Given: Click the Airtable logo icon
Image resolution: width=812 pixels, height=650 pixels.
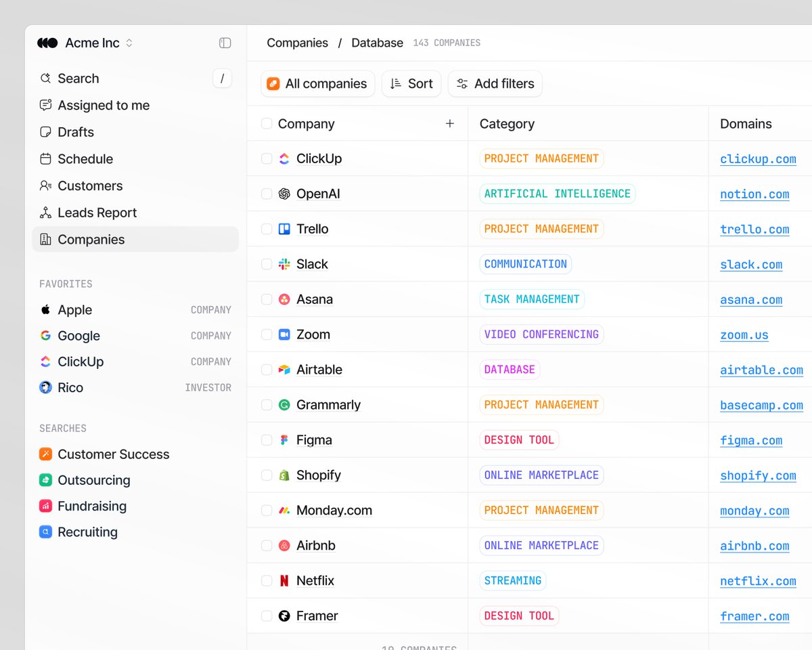Looking at the screenshot, I should coord(284,370).
